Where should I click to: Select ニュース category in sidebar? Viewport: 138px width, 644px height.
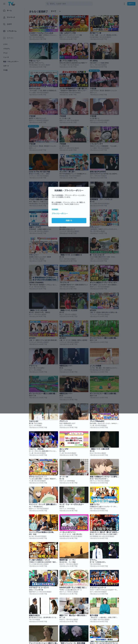(x=6, y=57)
